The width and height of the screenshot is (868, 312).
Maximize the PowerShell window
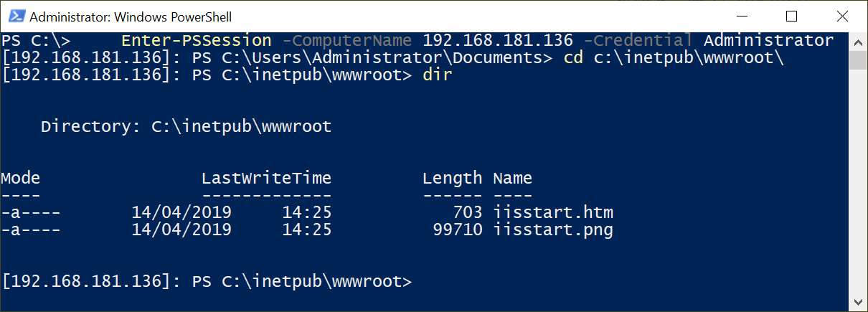tap(791, 16)
